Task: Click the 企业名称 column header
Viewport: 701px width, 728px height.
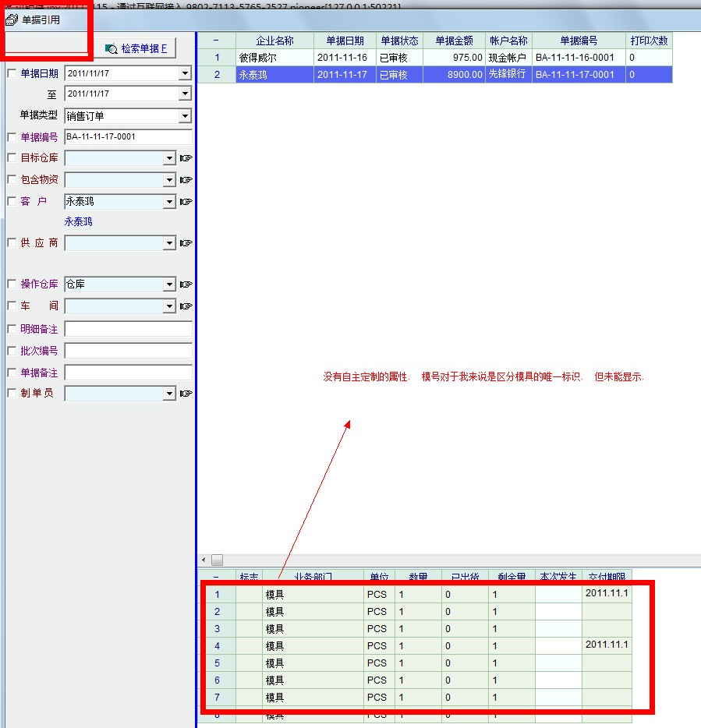Action: [x=275, y=41]
